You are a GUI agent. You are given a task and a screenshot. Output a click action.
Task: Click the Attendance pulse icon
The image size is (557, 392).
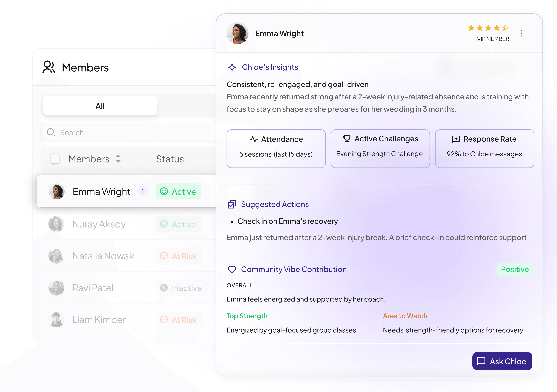(x=254, y=139)
